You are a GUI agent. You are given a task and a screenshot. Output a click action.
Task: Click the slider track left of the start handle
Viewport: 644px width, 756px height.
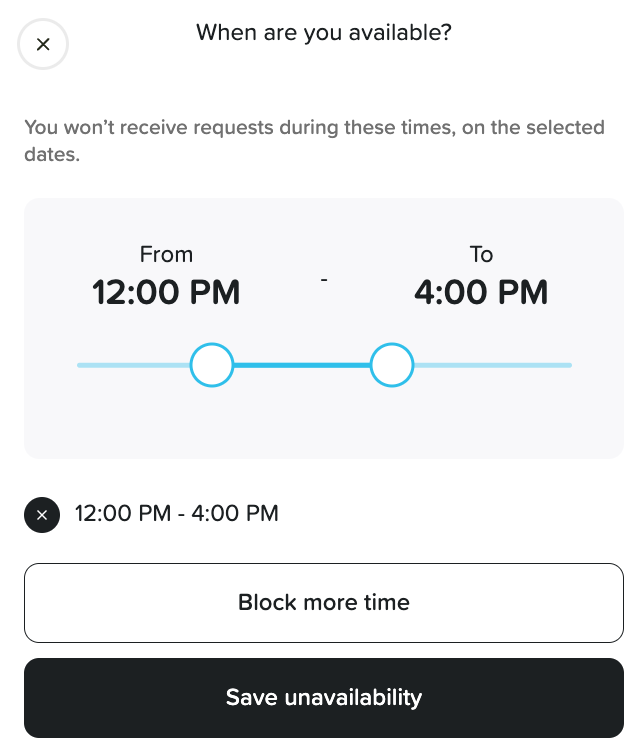(134, 365)
